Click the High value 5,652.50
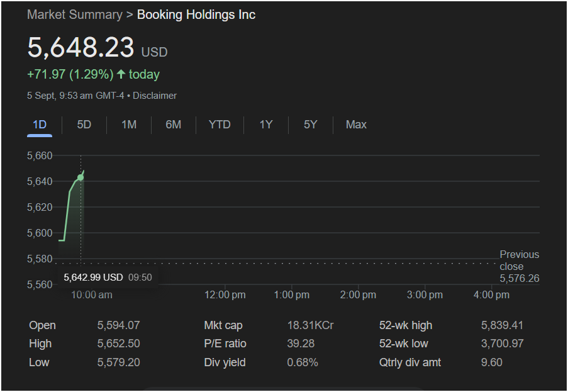Screen dimensions: 568x392 coord(118,344)
